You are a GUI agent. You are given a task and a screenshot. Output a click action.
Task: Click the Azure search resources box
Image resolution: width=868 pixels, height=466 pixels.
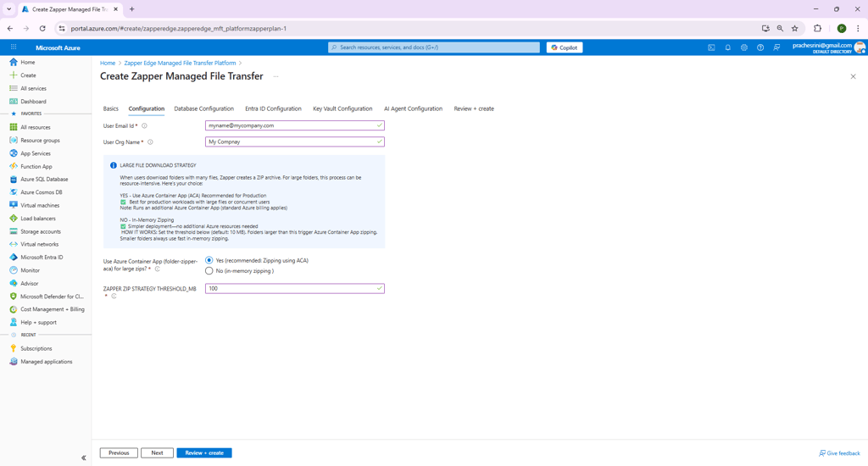(434, 47)
